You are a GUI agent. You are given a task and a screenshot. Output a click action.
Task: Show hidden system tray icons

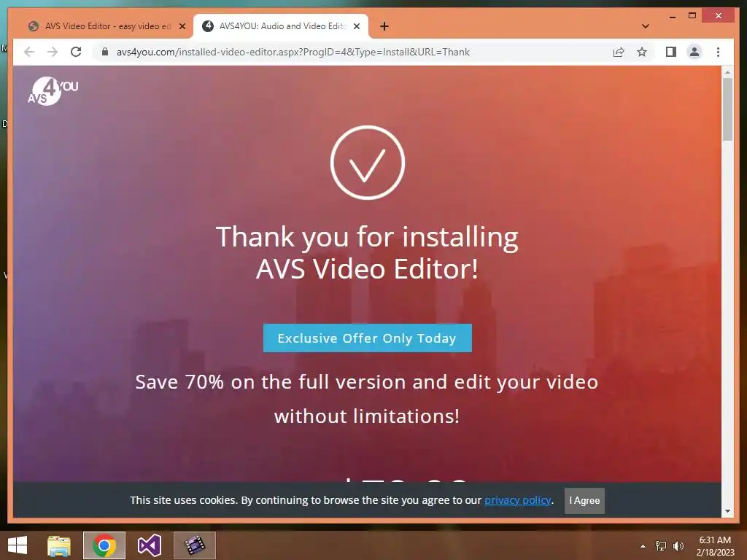point(643,546)
